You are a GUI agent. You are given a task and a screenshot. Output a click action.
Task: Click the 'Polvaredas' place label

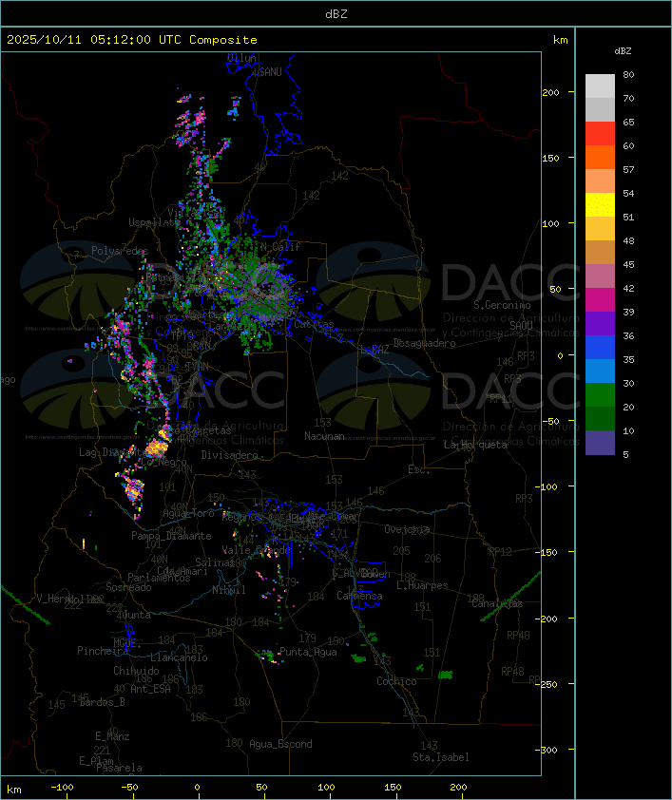pos(120,251)
